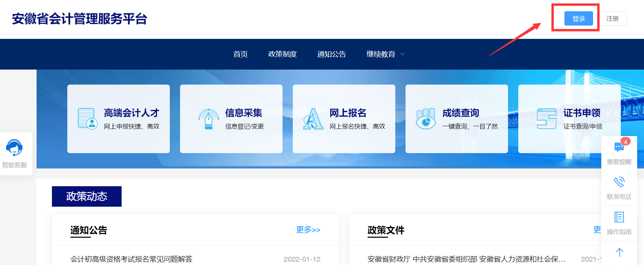Click the 注册 button

pyautogui.click(x=612, y=18)
